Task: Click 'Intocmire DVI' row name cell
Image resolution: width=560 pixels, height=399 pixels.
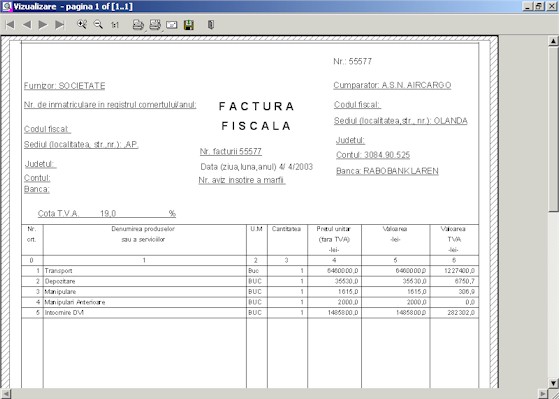Action: [x=144, y=313]
